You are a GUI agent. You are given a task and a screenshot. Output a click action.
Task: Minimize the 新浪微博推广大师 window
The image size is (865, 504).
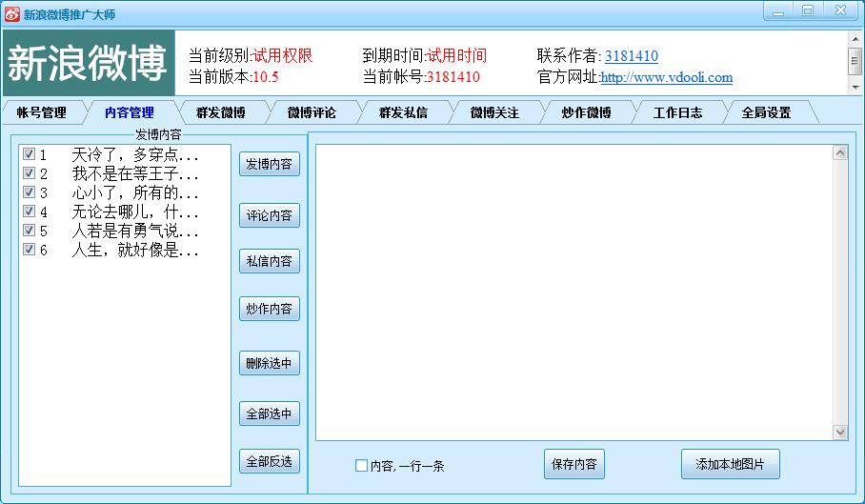[778, 11]
